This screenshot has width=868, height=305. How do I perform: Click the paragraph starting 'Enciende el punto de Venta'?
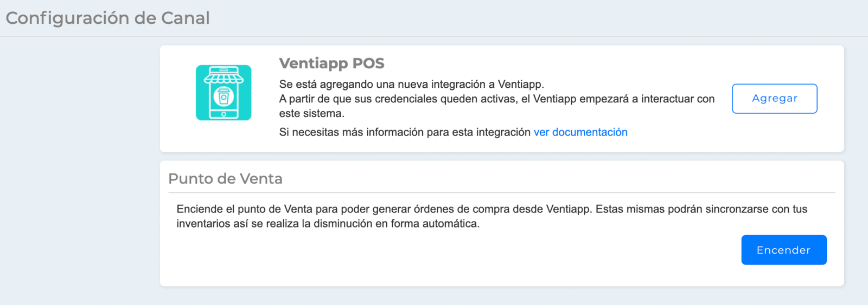[x=492, y=216]
